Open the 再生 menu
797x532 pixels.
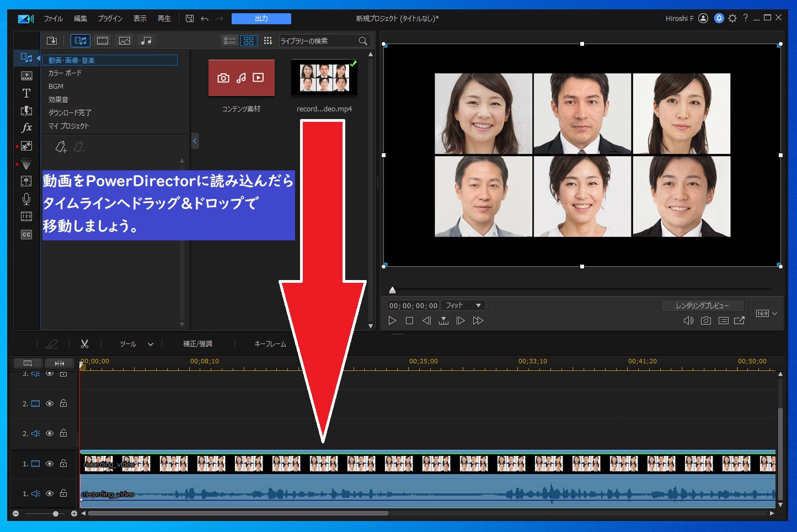tap(164, 18)
